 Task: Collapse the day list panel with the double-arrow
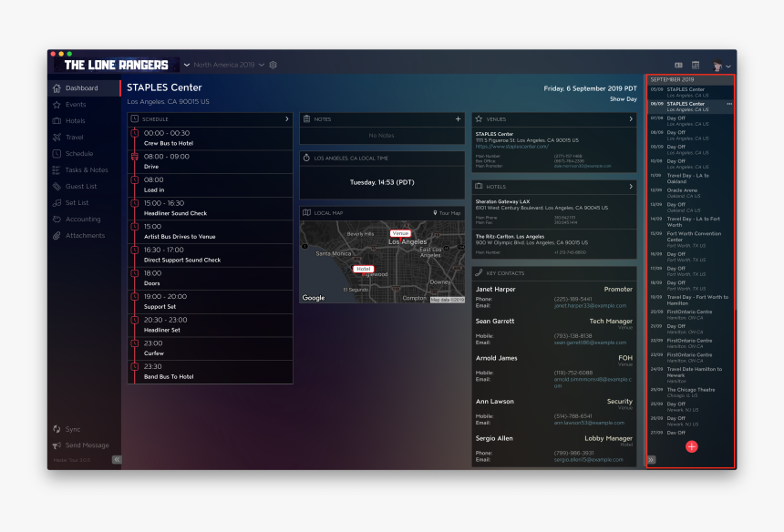pyautogui.click(x=651, y=459)
